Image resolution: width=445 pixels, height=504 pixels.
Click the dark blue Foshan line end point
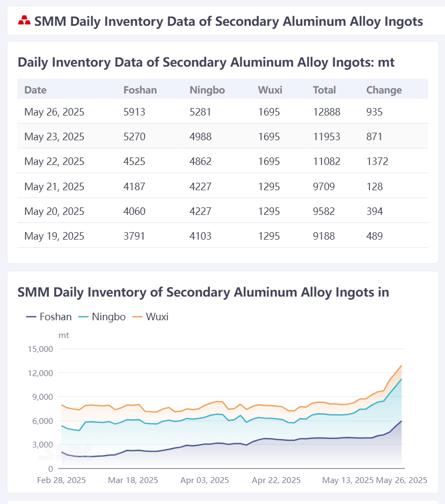pyautogui.click(x=402, y=421)
